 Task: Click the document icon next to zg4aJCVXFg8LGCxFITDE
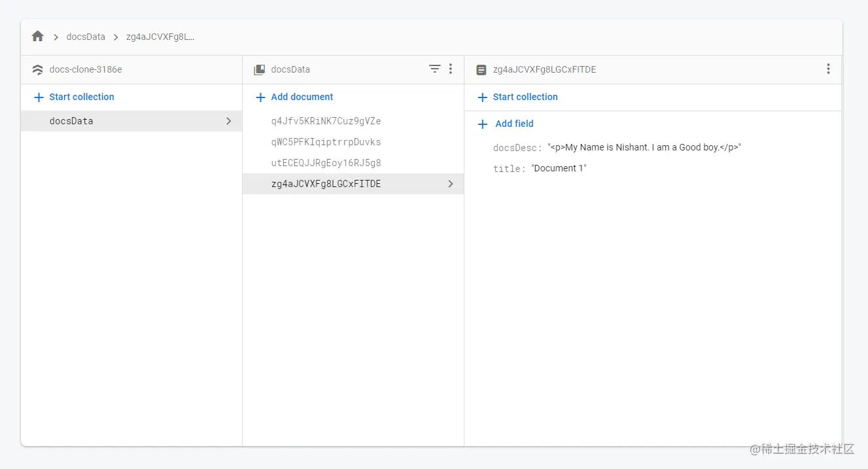481,69
